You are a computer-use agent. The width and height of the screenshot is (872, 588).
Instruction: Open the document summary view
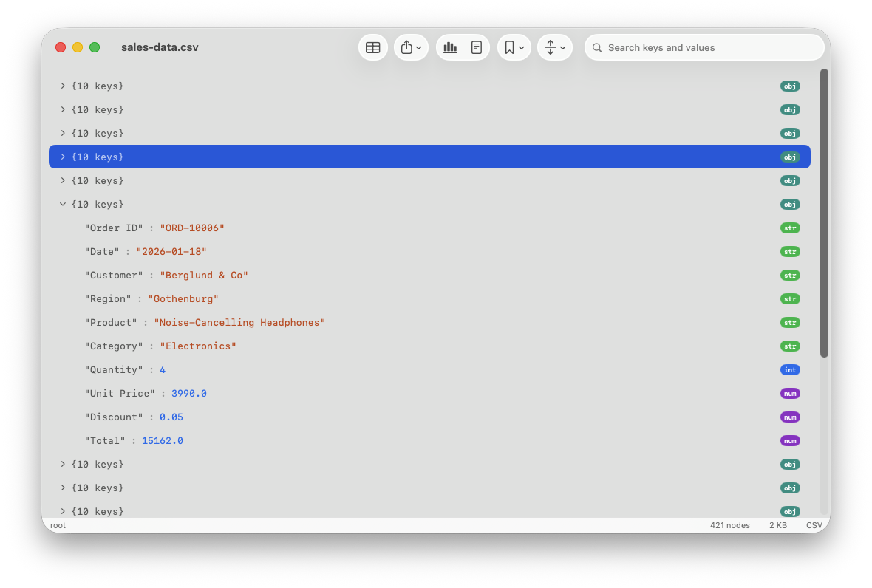476,47
